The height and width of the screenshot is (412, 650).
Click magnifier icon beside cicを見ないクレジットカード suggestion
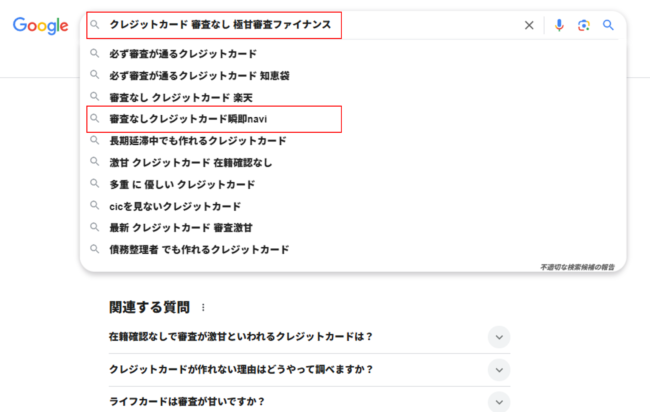pos(95,206)
